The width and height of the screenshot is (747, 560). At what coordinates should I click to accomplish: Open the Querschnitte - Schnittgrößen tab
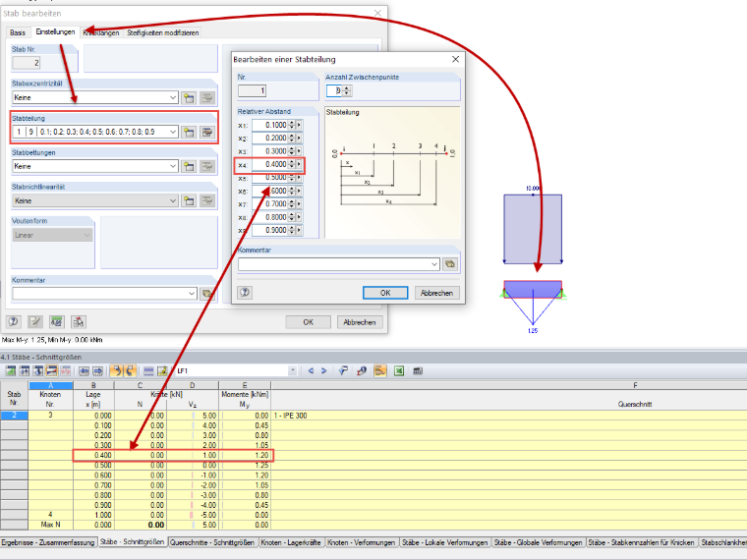(212, 542)
